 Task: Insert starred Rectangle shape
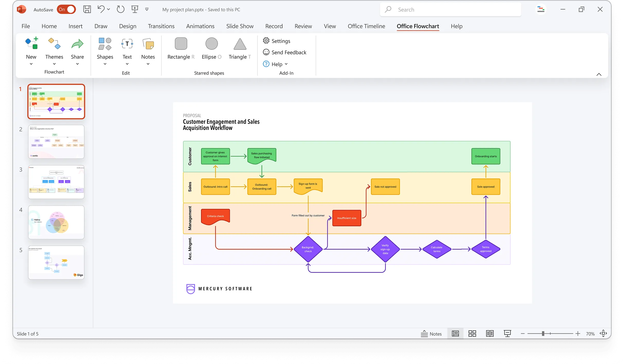pos(181,43)
